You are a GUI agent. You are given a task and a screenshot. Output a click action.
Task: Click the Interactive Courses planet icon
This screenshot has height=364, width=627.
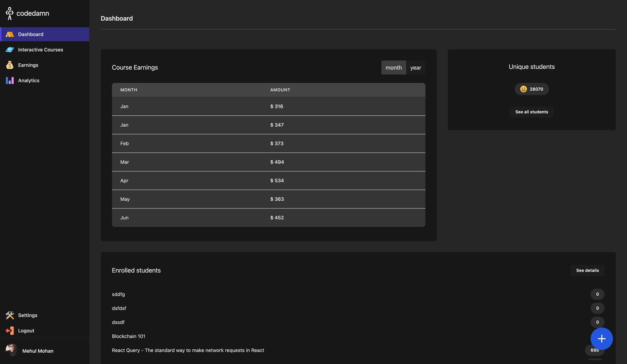pos(10,50)
